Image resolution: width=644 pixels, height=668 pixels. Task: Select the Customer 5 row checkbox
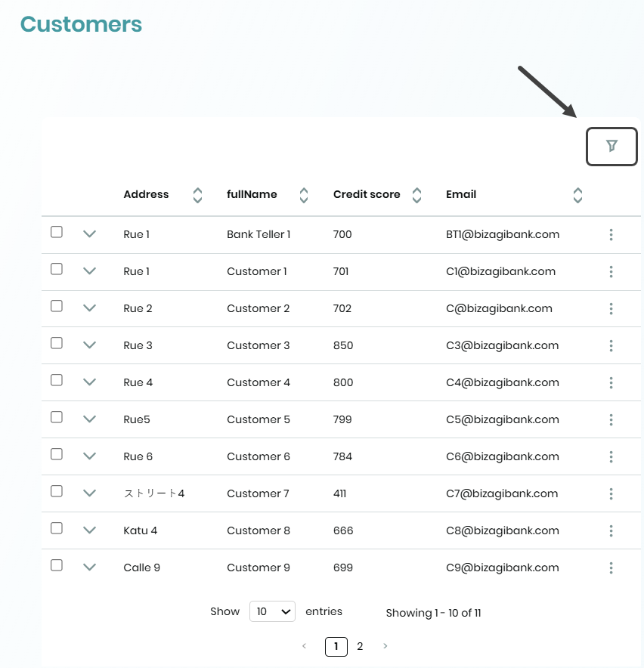57,417
